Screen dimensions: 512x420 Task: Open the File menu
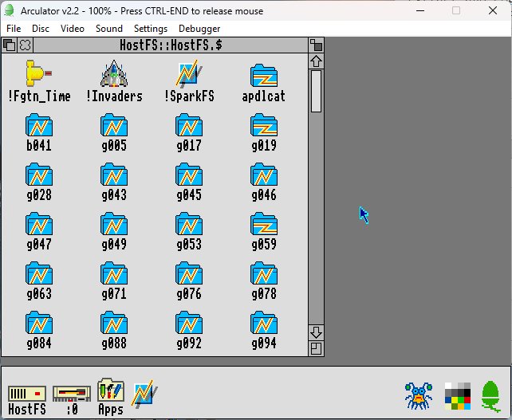click(14, 29)
